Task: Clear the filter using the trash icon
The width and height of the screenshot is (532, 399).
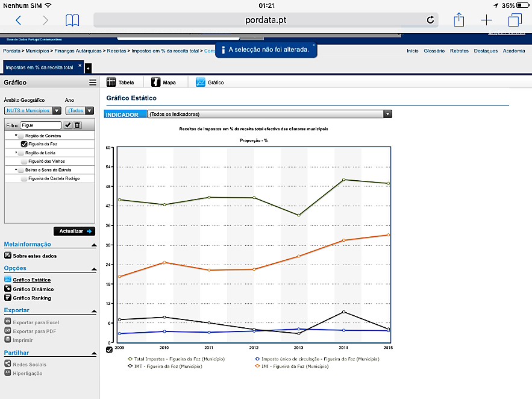Action: (x=77, y=125)
